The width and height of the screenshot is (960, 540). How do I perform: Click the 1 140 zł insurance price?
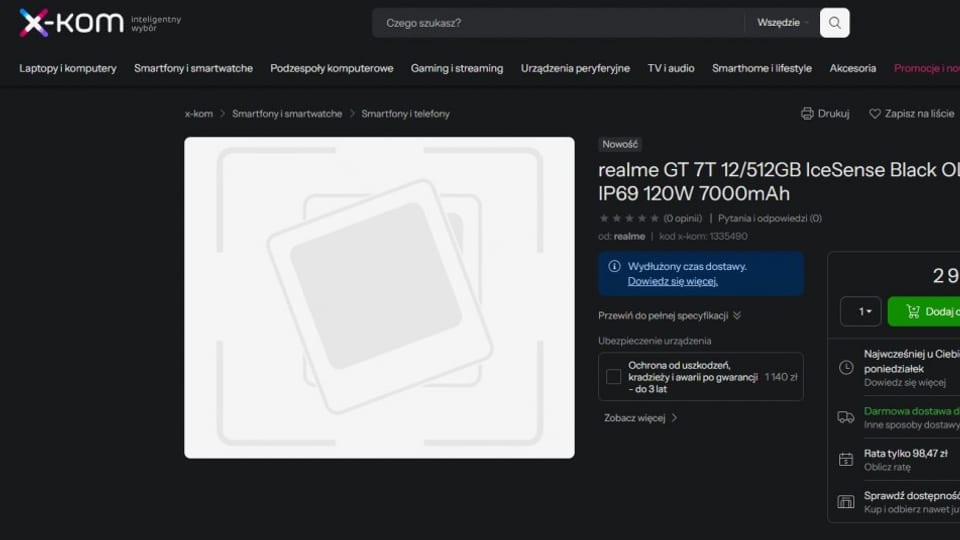point(781,377)
